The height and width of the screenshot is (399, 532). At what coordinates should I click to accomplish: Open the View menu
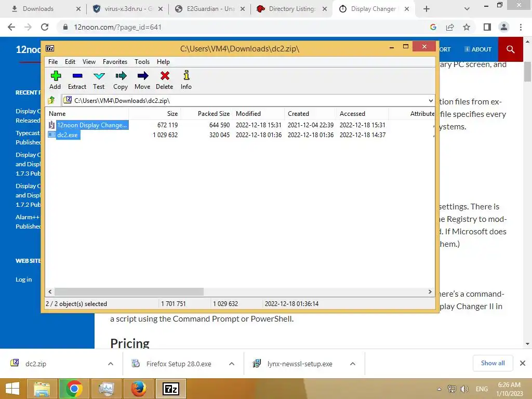coord(89,62)
